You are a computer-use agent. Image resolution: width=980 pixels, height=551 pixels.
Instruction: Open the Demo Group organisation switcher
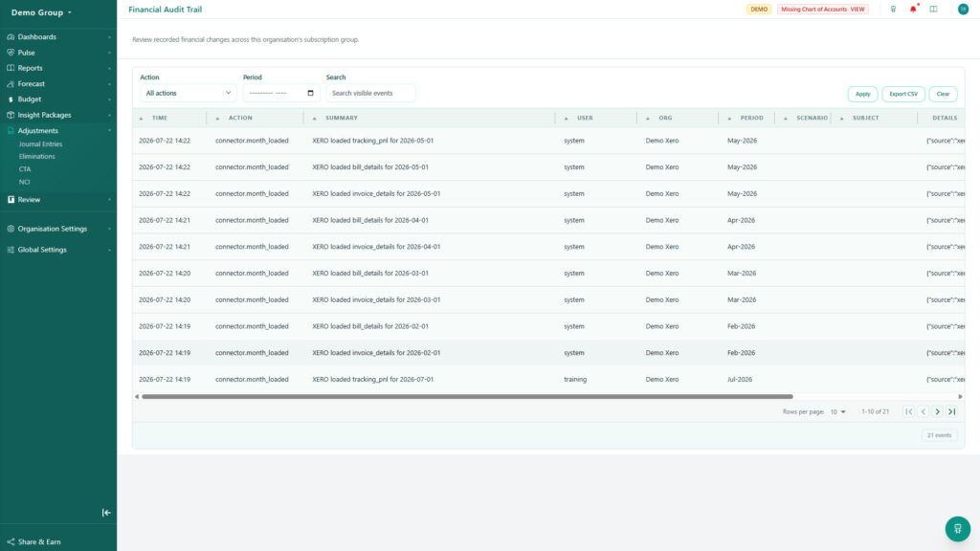coord(41,12)
